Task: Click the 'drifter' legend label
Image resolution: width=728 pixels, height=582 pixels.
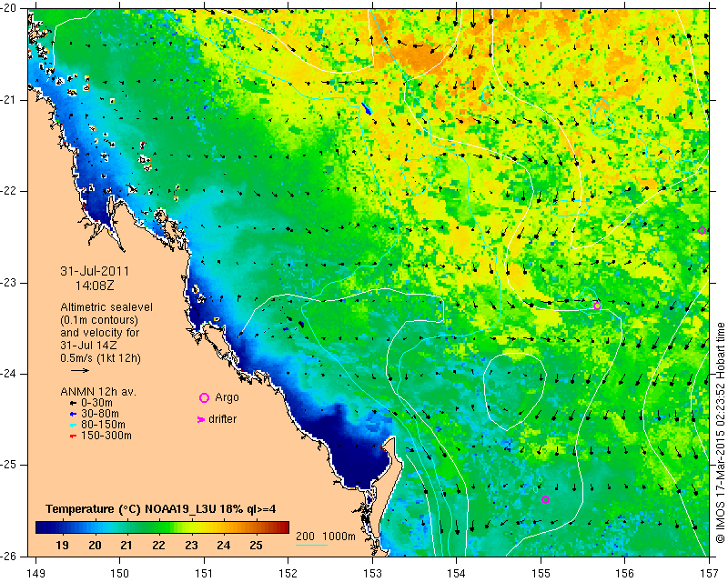Action: [222, 419]
